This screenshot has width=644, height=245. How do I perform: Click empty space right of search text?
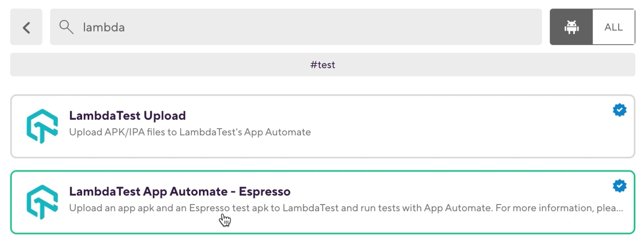click(331, 27)
